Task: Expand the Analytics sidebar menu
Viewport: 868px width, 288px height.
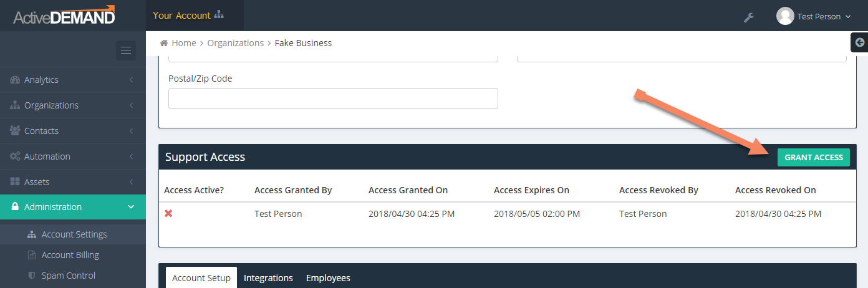Action: [73, 80]
